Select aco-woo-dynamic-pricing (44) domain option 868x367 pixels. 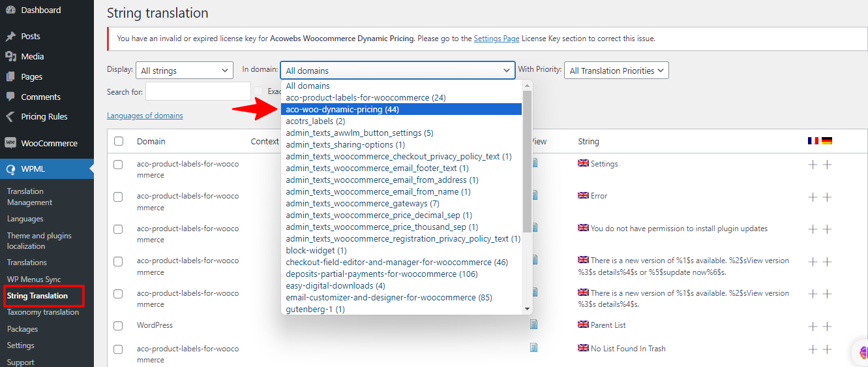401,110
